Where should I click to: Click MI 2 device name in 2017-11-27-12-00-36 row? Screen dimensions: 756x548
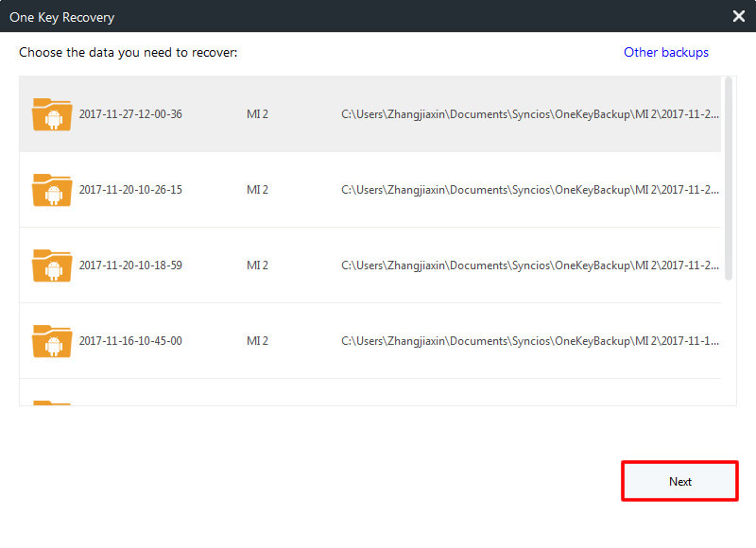tap(257, 114)
